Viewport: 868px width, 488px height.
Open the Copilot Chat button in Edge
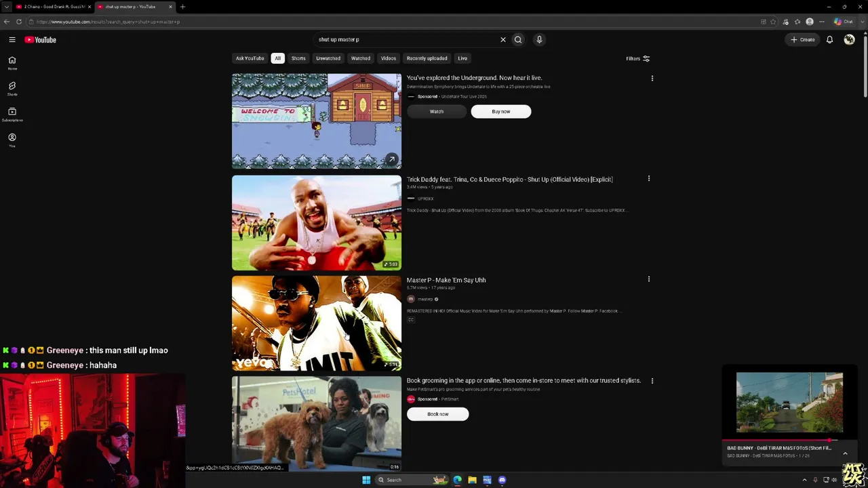click(x=844, y=22)
